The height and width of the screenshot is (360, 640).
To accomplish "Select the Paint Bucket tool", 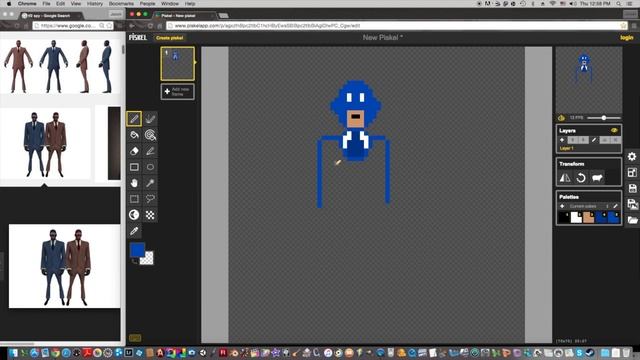I will pyautogui.click(x=134, y=135).
